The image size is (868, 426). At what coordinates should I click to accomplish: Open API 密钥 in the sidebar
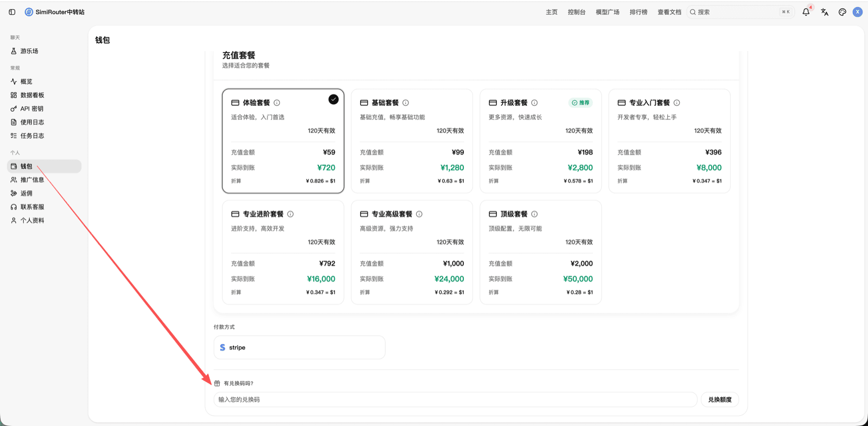pos(44,109)
